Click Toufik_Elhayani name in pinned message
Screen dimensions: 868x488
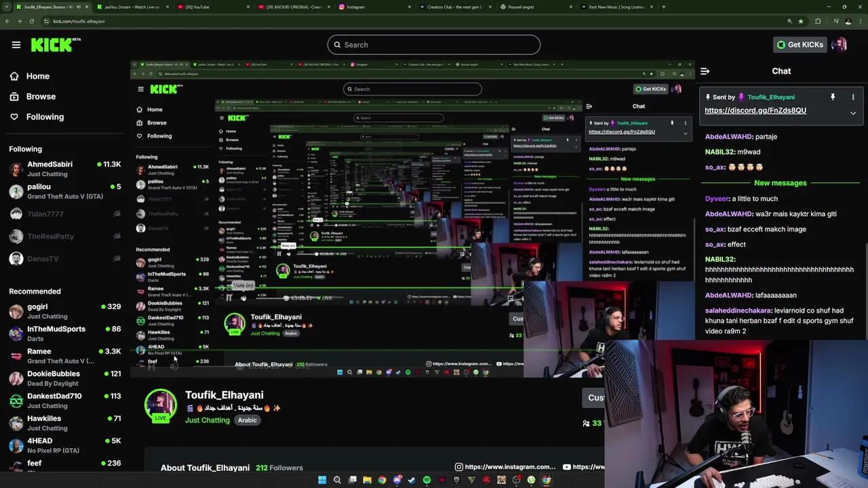click(x=771, y=97)
